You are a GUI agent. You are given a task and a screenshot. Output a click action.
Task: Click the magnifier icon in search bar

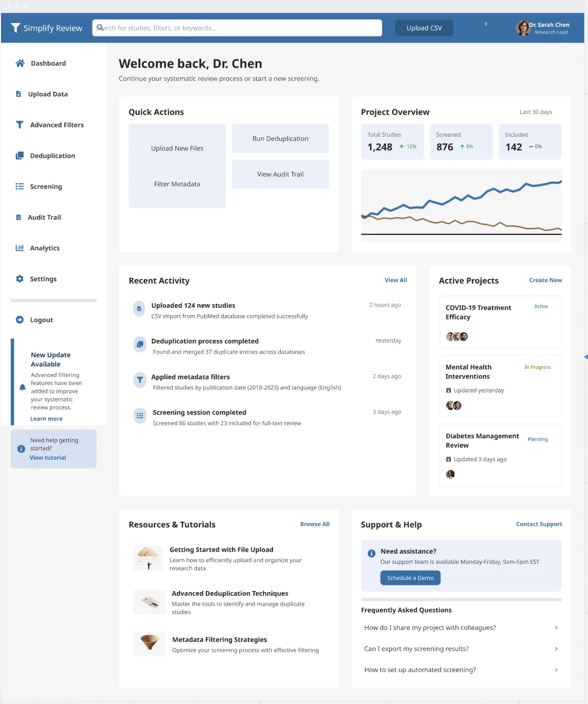[x=100, y=28]
